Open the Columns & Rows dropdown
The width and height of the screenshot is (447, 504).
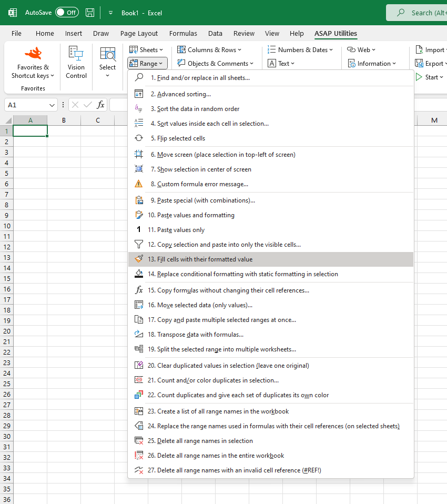[209, 50]
